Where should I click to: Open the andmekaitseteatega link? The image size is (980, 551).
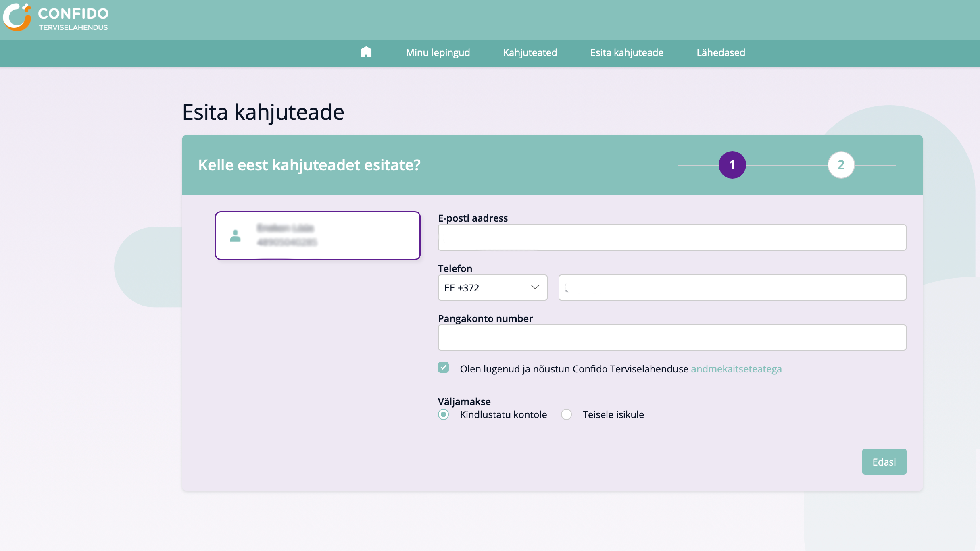[x=736, y=369]
